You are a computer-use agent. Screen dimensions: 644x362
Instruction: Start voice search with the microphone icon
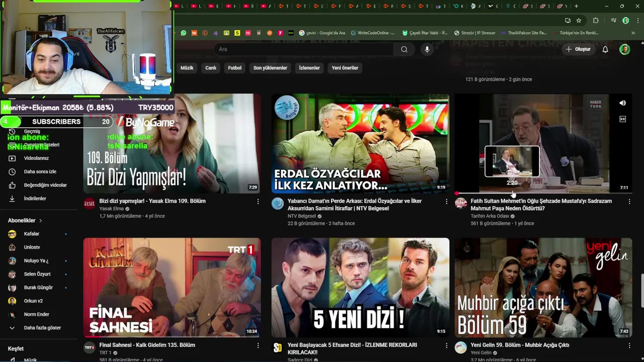(x=427, y=49)
